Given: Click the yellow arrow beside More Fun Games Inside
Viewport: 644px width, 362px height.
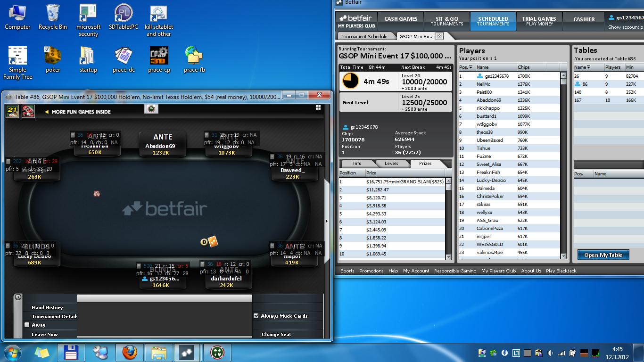Looking at the screenshot, I should pos(47,112).
